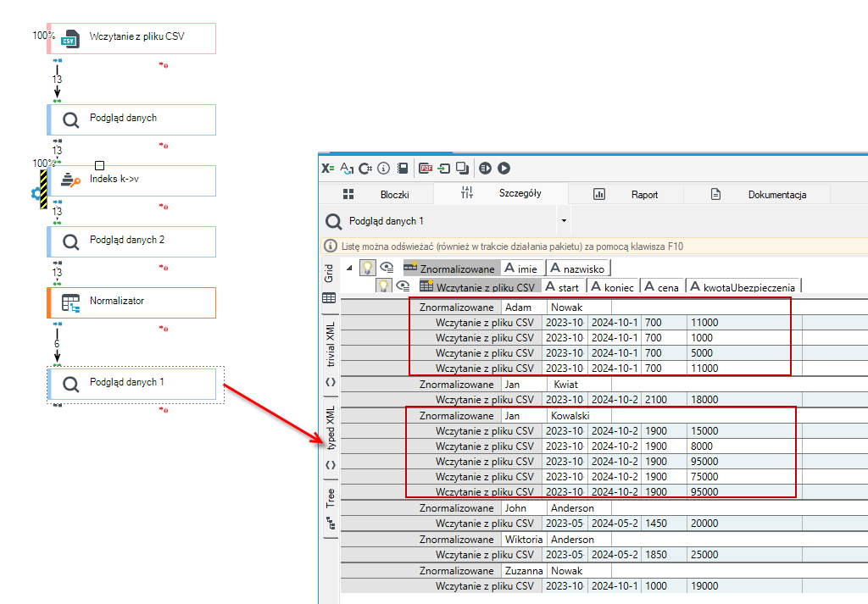Click the rename text (A with arrow) toolbar icon
This screenshot has height=604, width=868.
coord(347,168)
